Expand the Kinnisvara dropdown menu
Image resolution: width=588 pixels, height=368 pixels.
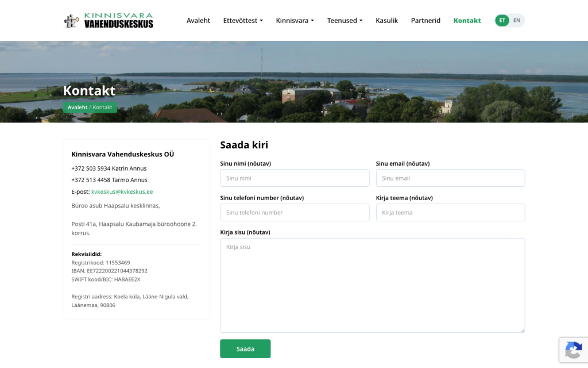[x=295, y=21]
